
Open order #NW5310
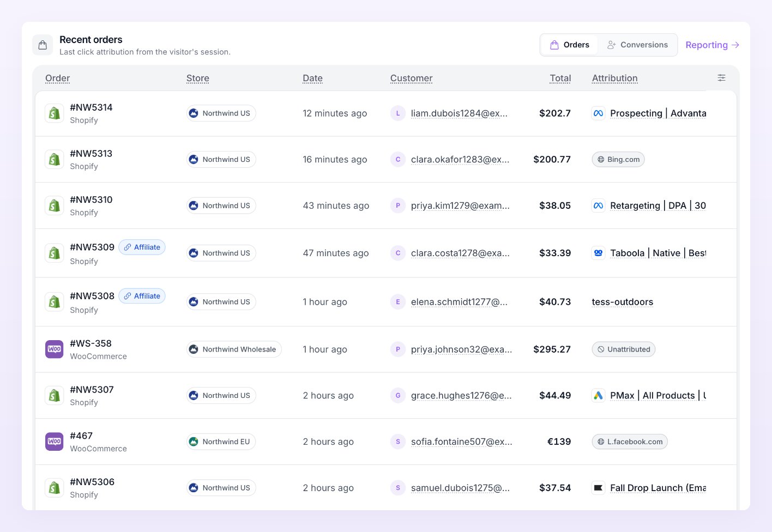[x=91, y=199]
